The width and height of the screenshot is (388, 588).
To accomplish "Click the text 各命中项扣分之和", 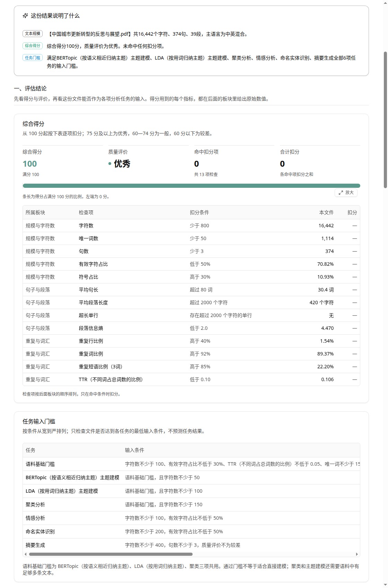I will click(x=297, y=174).
